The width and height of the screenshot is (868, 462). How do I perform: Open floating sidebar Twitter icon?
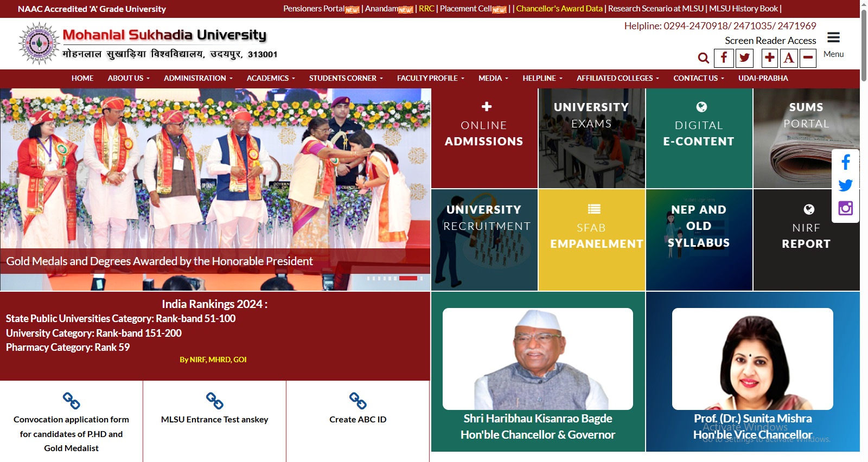coord(846,185)
